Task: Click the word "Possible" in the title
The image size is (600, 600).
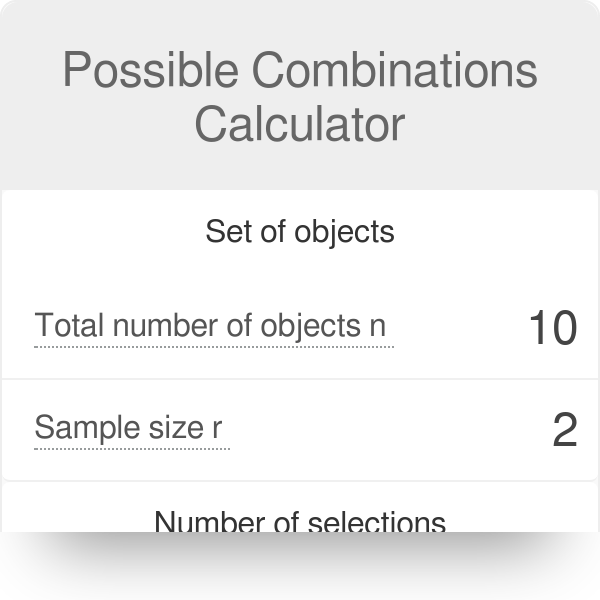Action: coord(148,72)
